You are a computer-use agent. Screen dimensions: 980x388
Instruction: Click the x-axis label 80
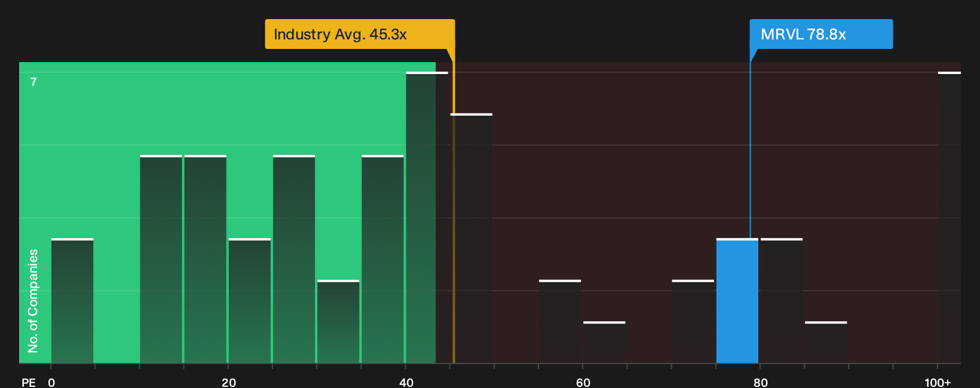(x=761, y=383)
